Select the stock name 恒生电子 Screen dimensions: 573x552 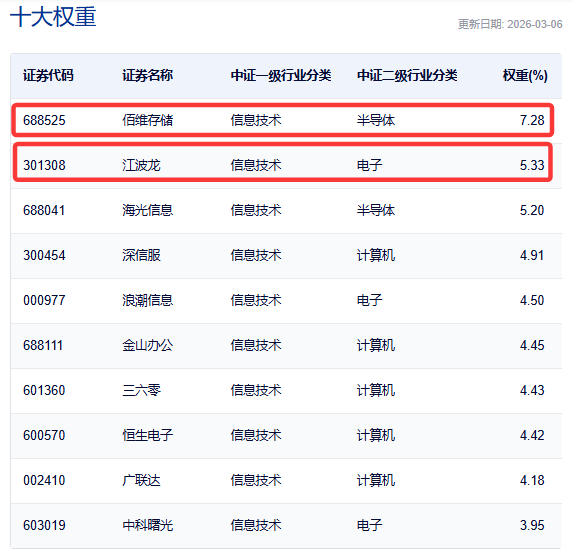(148, 435)
